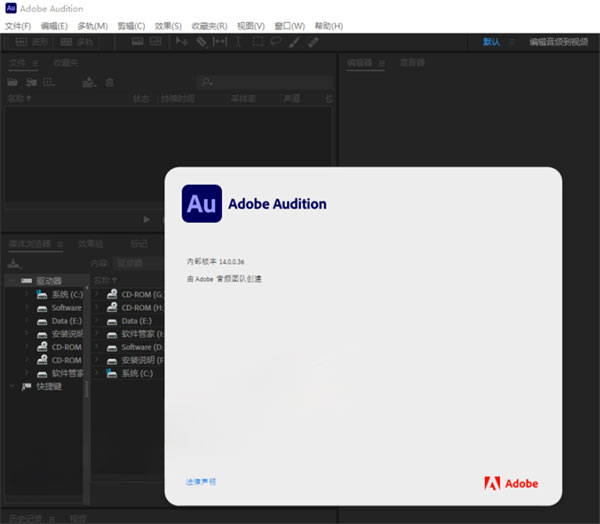600x524 pixels.
Task: Open the 媒体浏览器 panel menu icon
Action: tap(60, 244)
